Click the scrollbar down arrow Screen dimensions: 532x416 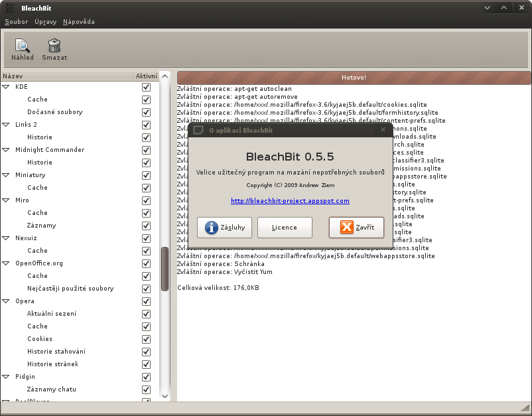(x=165, y=396)
